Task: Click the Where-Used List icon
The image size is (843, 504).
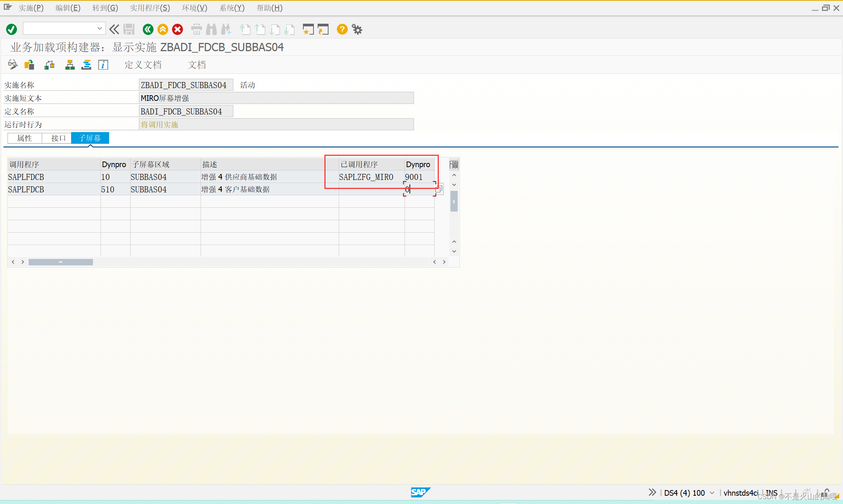Action: point(49,65)
